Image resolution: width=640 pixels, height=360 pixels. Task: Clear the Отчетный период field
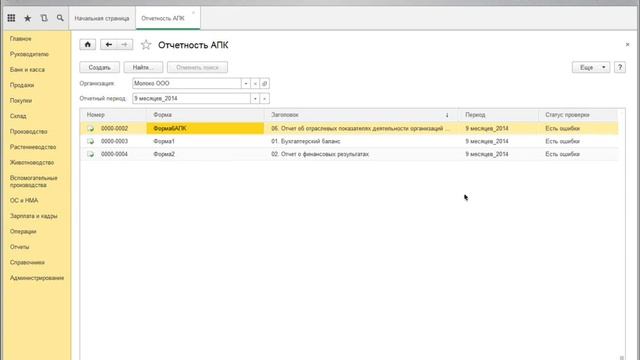click(x=264, y=98)
